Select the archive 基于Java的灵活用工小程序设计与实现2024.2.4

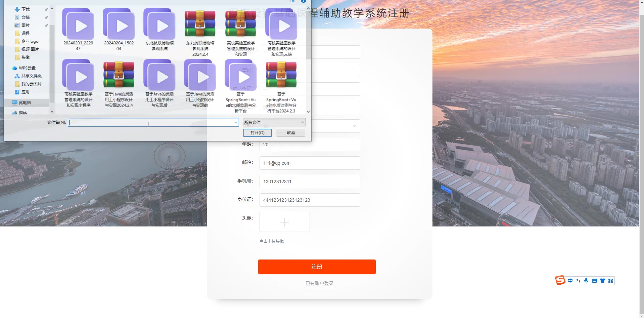(119, 83)
